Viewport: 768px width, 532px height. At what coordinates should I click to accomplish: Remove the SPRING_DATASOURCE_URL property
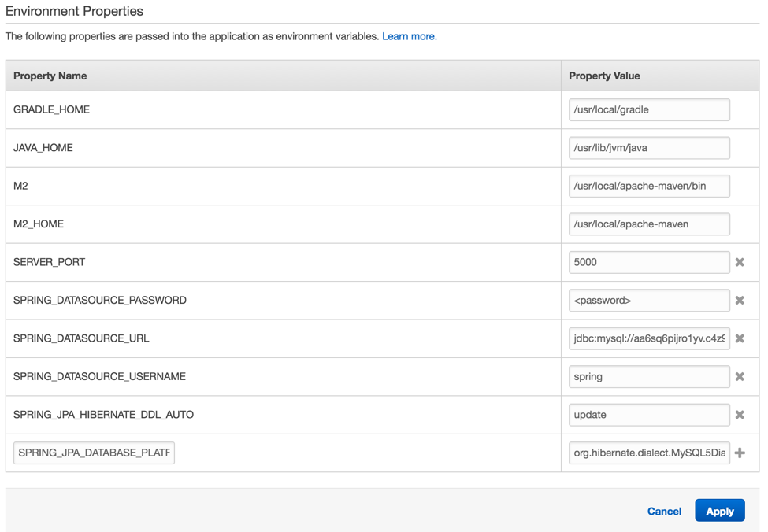point(740,338)
